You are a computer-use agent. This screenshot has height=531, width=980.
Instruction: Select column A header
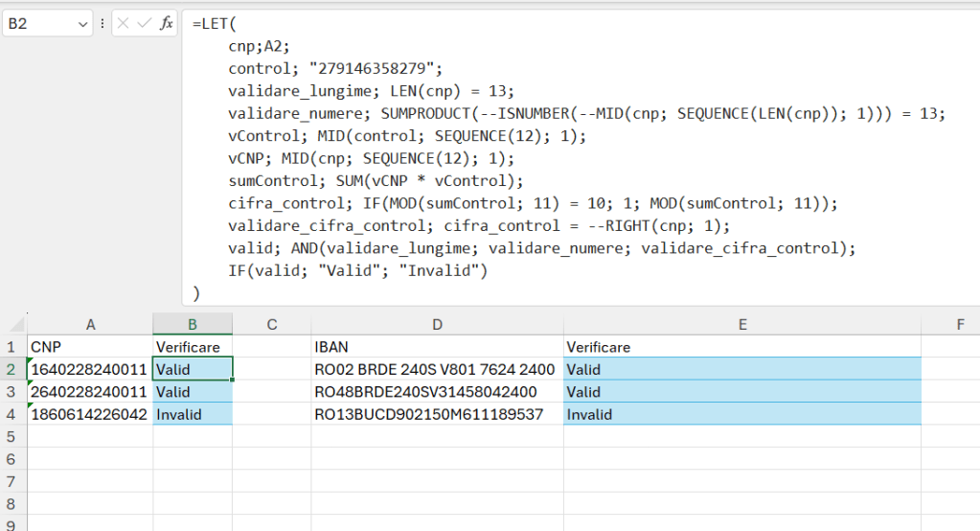point(90,324)
